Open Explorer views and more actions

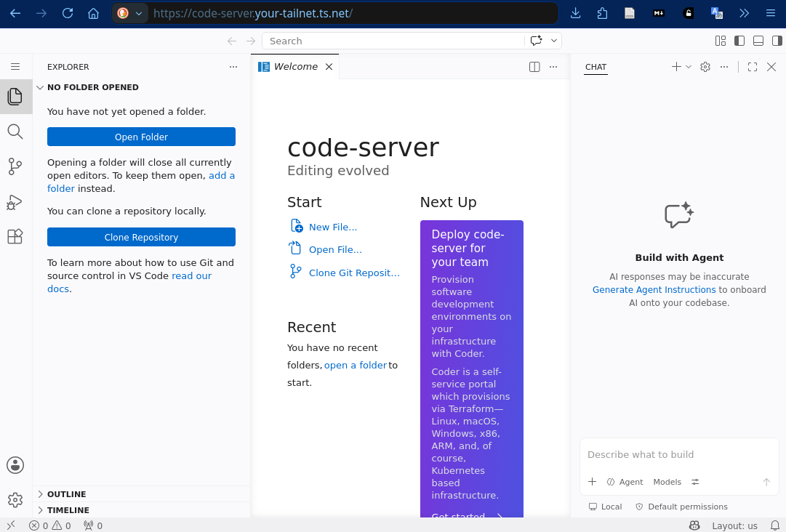[x=233, y=67]
